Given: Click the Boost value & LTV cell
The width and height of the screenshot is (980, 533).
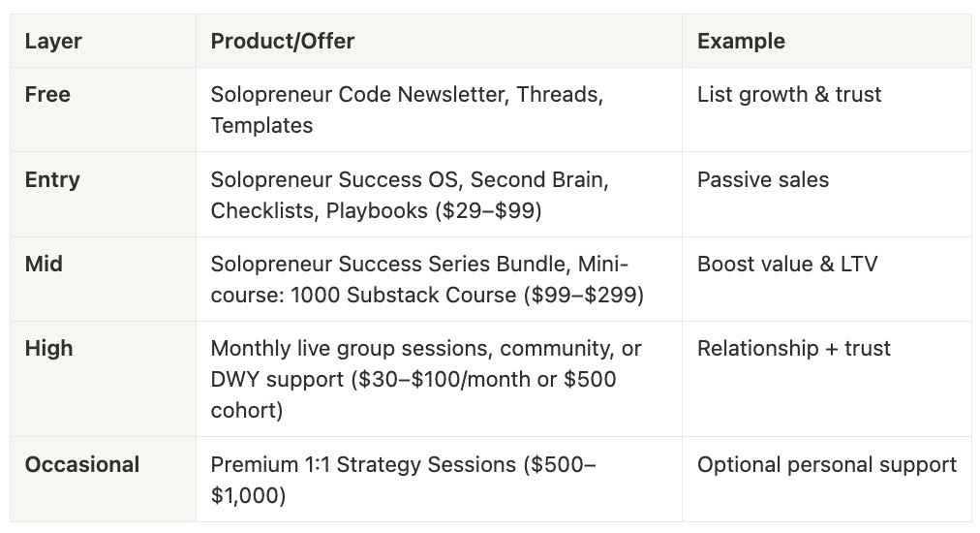Looking at the screenshot, I should pos(826,279).
